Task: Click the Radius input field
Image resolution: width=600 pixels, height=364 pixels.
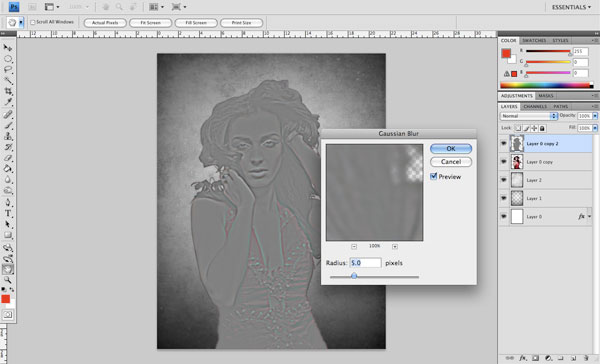Action: click(365, 263)
